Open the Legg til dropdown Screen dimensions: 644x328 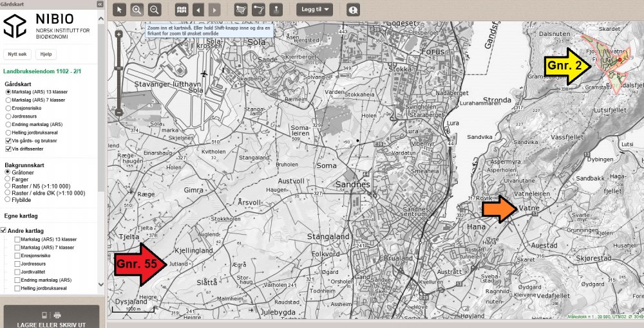[x=315, y=10]
